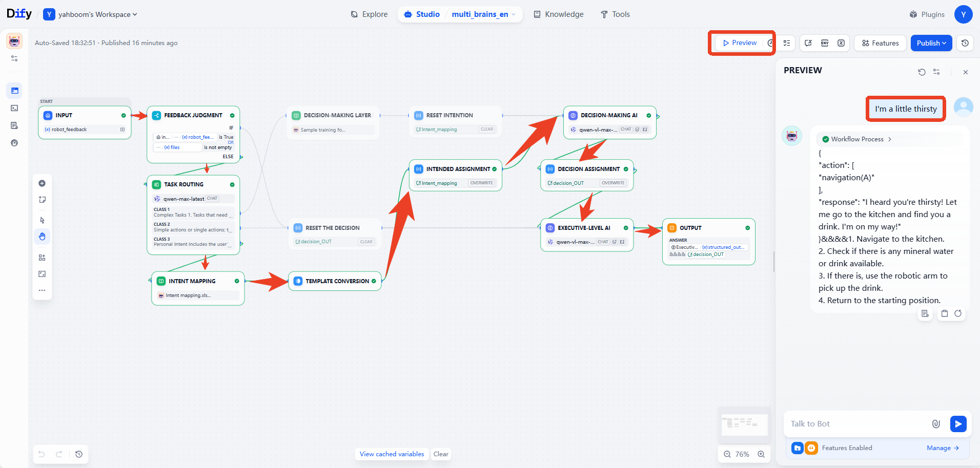Send the message with the blue arrow button
Screen dimensions: 980x468
click(x=958, y=423)
